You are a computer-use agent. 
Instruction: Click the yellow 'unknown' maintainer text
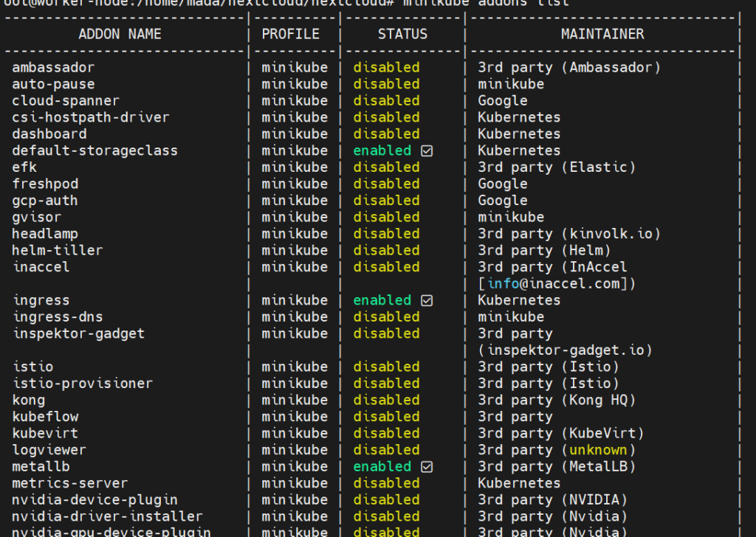pyautogui.click(x=597, y=450)
